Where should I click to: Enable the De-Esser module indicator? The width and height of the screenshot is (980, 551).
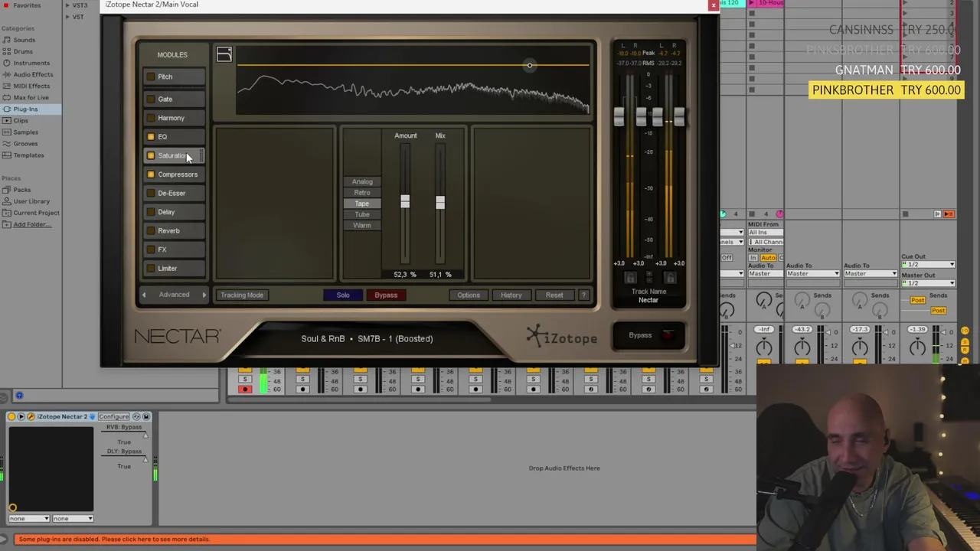[151, 193]
